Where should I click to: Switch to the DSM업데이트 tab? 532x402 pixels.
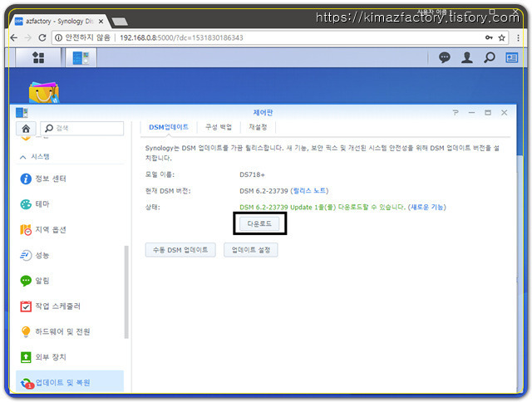click(x=169, y=127)
